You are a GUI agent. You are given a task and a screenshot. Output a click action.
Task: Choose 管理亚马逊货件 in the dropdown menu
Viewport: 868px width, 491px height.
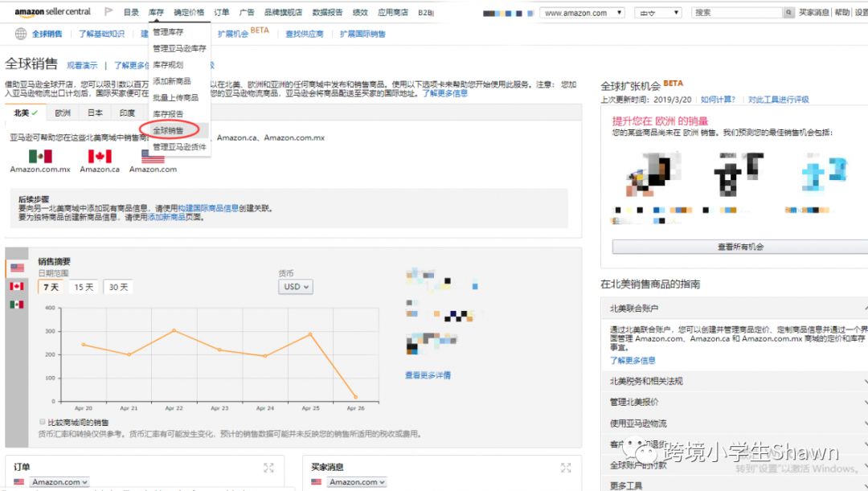tap(179, 147)
